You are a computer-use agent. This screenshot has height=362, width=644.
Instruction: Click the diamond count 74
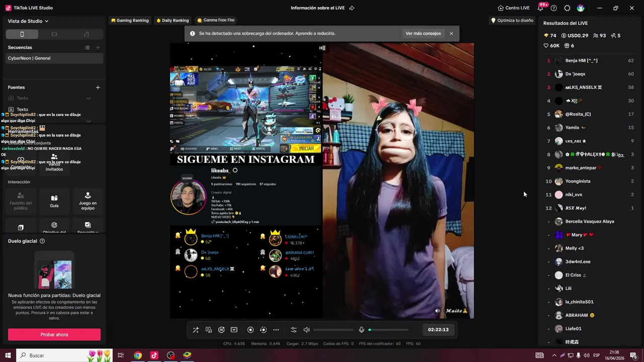(x=550, y=36)
